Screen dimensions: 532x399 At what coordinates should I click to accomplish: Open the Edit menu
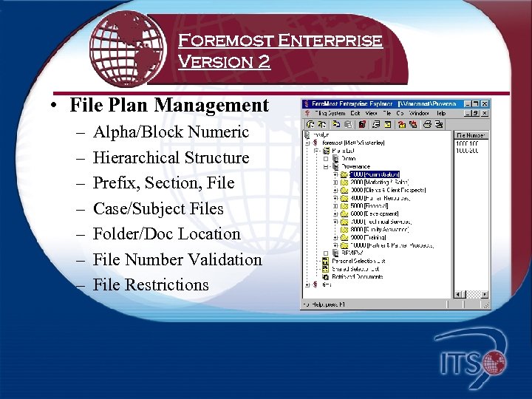click(355, 113)
